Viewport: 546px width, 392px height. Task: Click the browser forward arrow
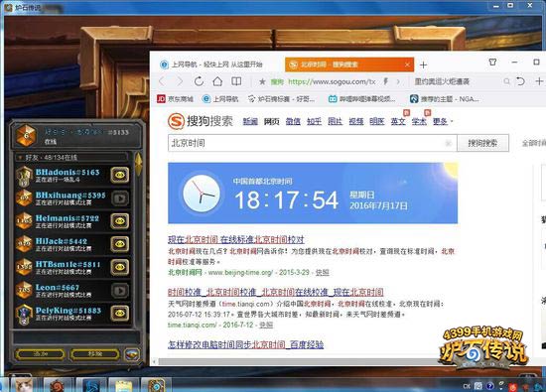coord(180,81)
